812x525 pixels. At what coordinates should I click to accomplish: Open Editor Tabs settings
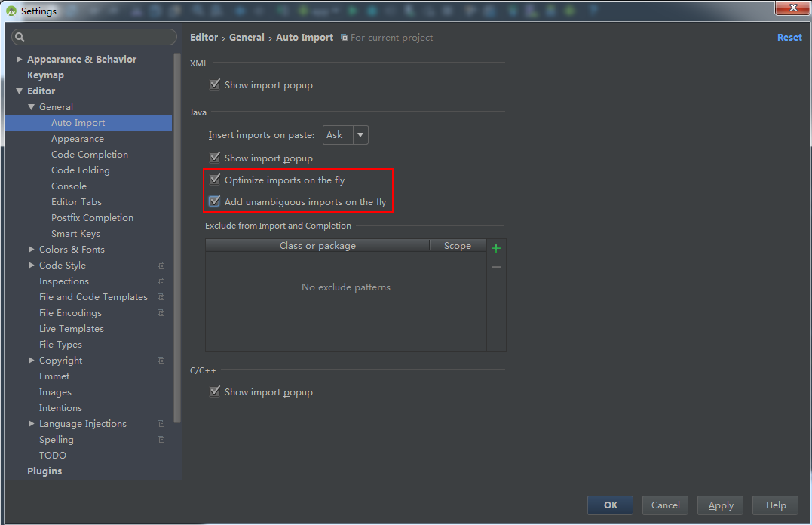coord(76,202)
